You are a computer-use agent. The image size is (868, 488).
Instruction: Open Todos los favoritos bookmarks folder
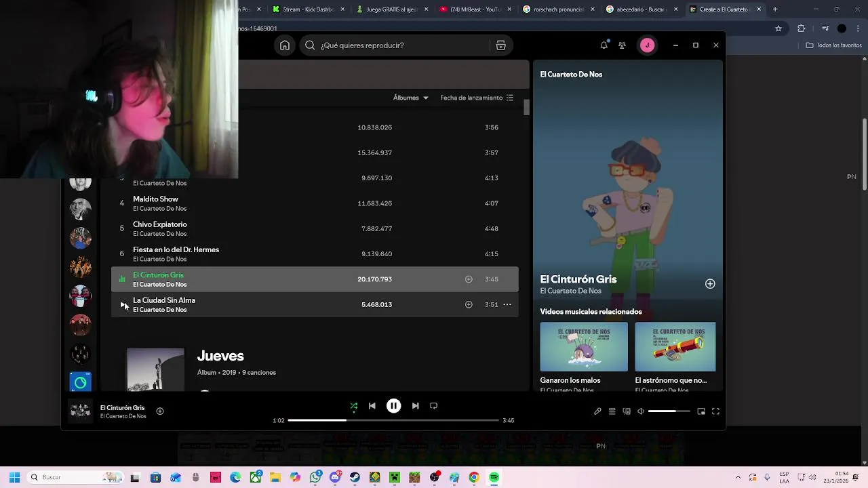[833, 45]
